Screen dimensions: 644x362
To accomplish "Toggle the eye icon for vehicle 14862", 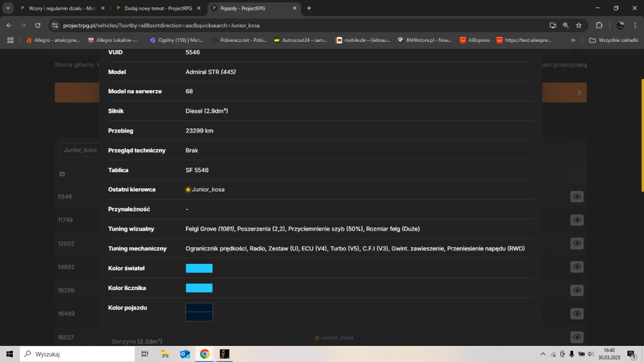I will 576,267.
